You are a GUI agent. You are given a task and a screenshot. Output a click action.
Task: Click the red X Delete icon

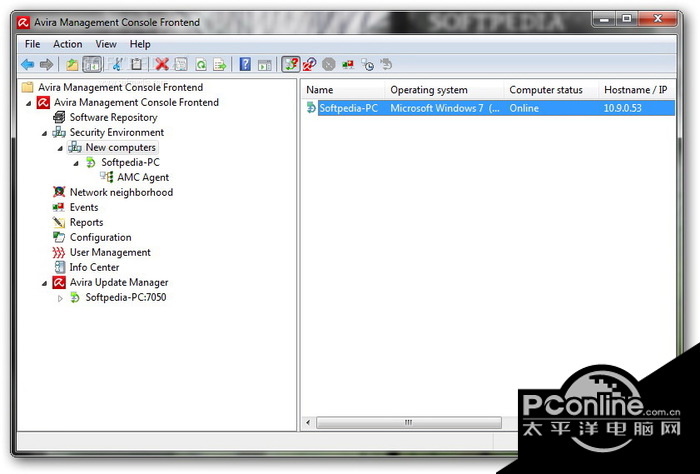[x=162, y=65]
